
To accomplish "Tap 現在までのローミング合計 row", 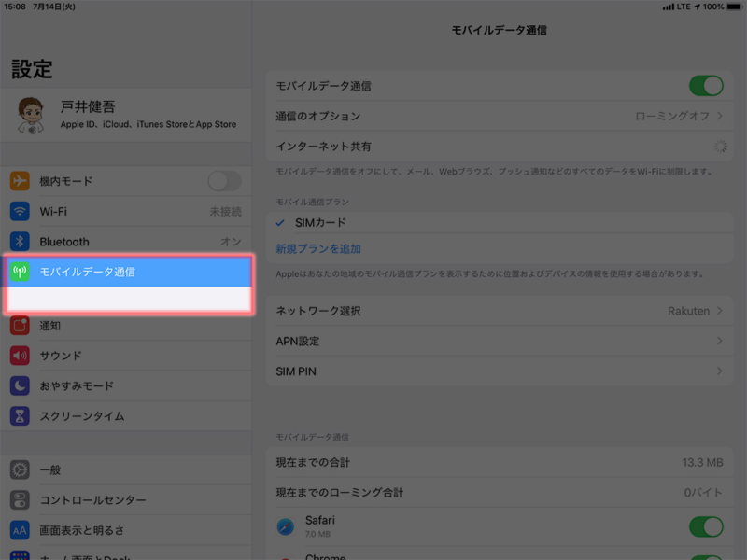I will (x=500, y=493).
